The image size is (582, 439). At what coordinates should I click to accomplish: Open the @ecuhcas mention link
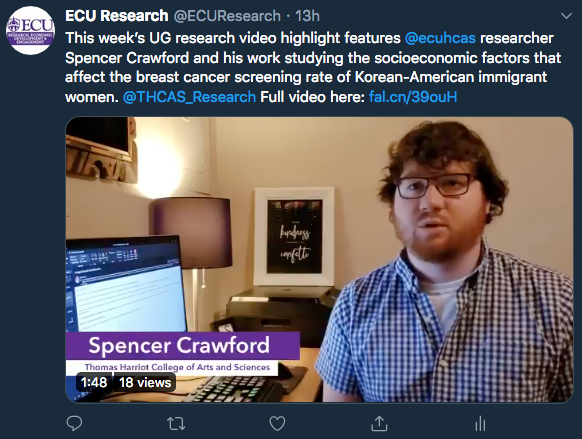coord(440,38)
